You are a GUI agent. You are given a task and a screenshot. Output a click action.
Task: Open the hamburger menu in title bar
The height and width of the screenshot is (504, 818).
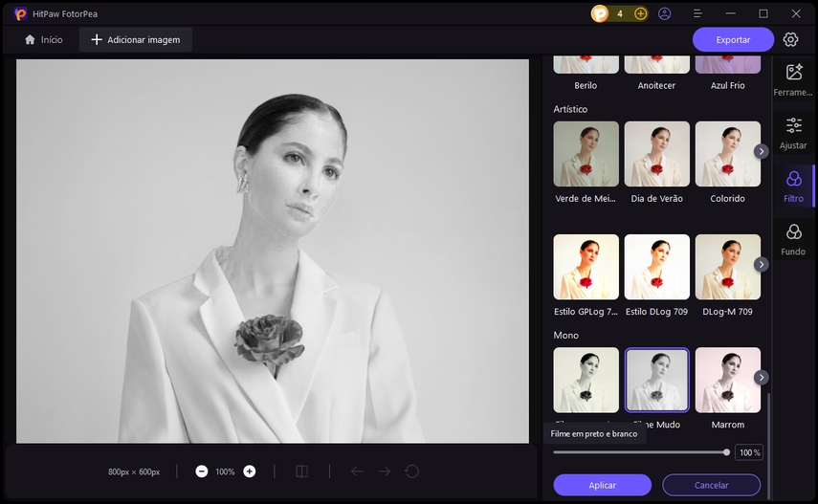697,13
